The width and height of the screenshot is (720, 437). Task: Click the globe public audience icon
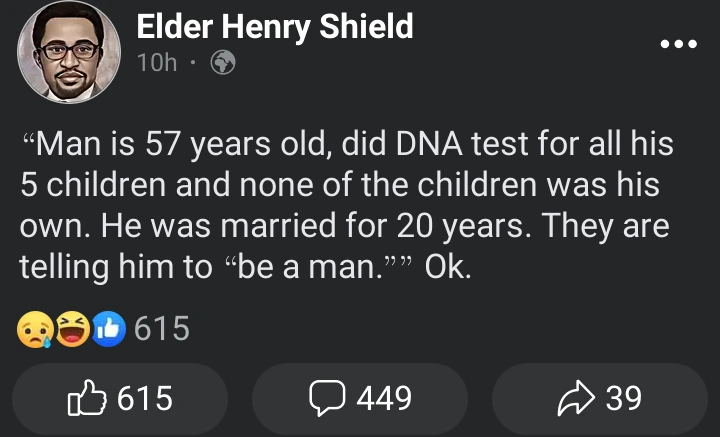(223, 63)
